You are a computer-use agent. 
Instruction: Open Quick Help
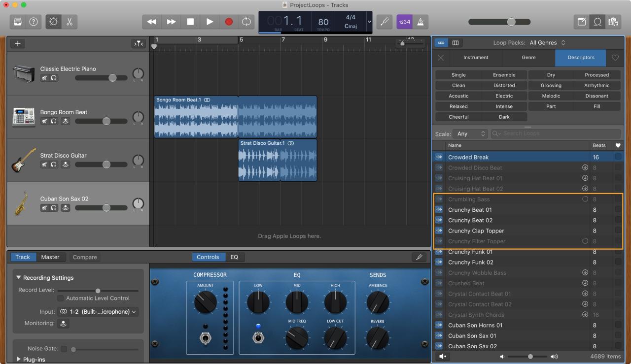click(33, 22)
